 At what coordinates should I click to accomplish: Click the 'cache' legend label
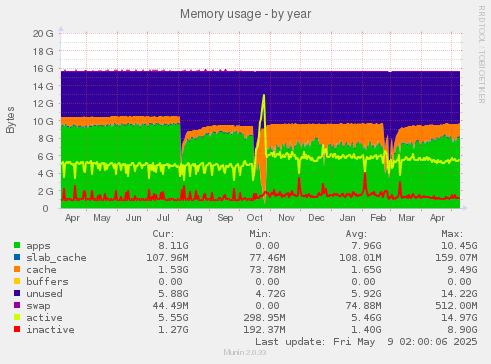[41, 270]
